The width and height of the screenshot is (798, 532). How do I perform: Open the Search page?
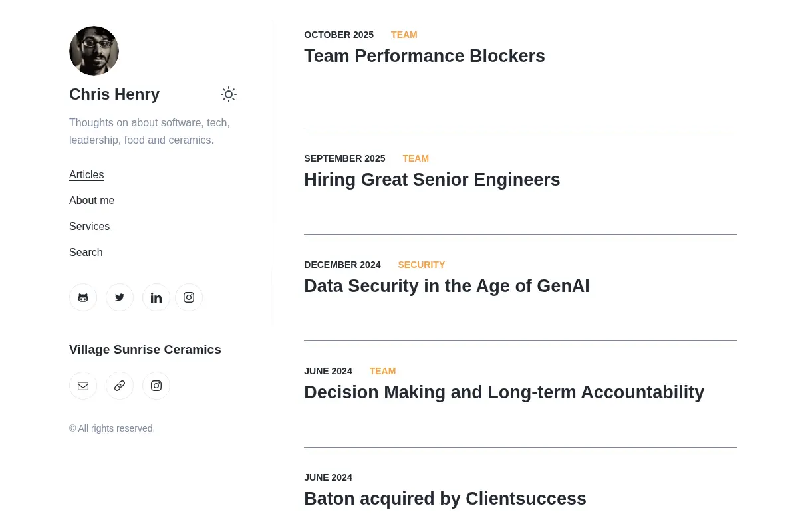point(86,253)
